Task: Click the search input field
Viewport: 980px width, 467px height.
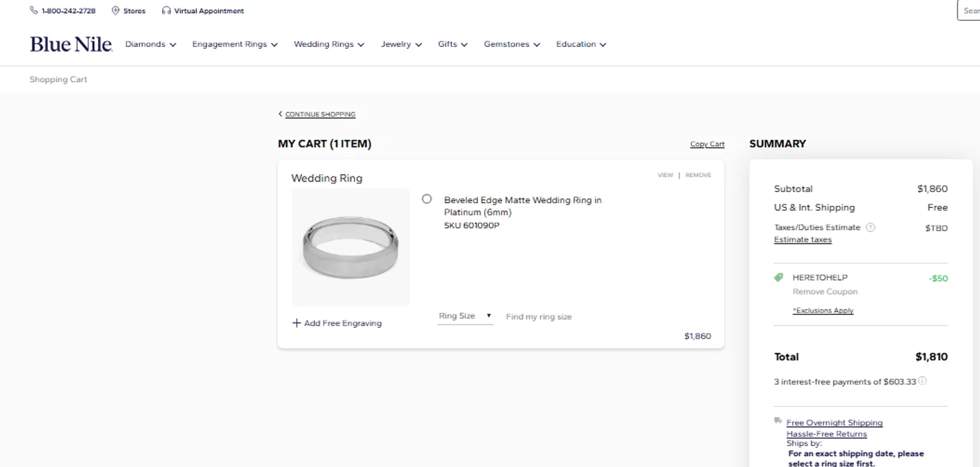Action: click(x=969, y=10)
